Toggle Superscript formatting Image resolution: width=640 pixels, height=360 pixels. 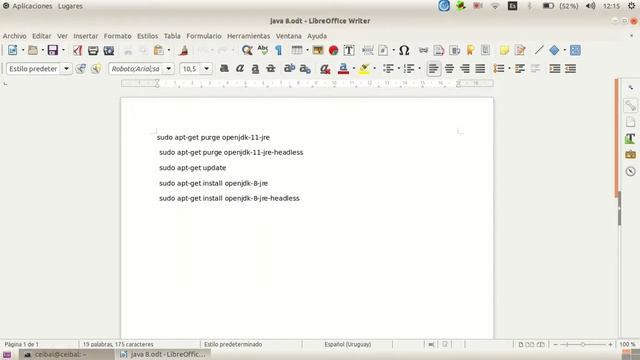pyautogui.click(x=289, y=69)
